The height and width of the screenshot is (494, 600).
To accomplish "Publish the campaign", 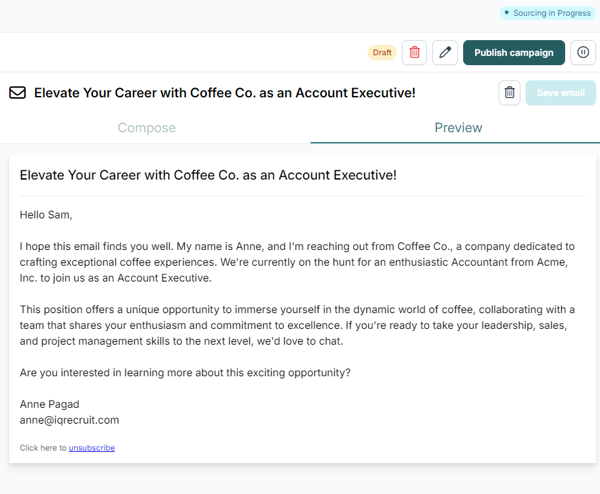I will click(514, 53).
